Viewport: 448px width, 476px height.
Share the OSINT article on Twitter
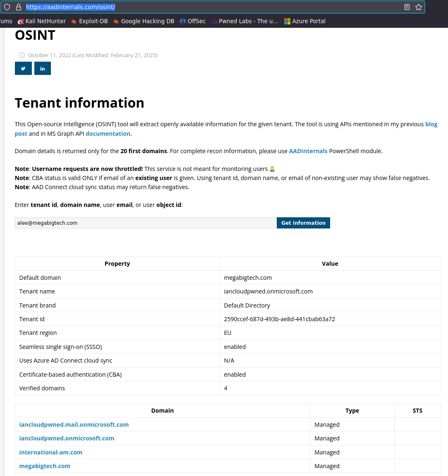23,68
